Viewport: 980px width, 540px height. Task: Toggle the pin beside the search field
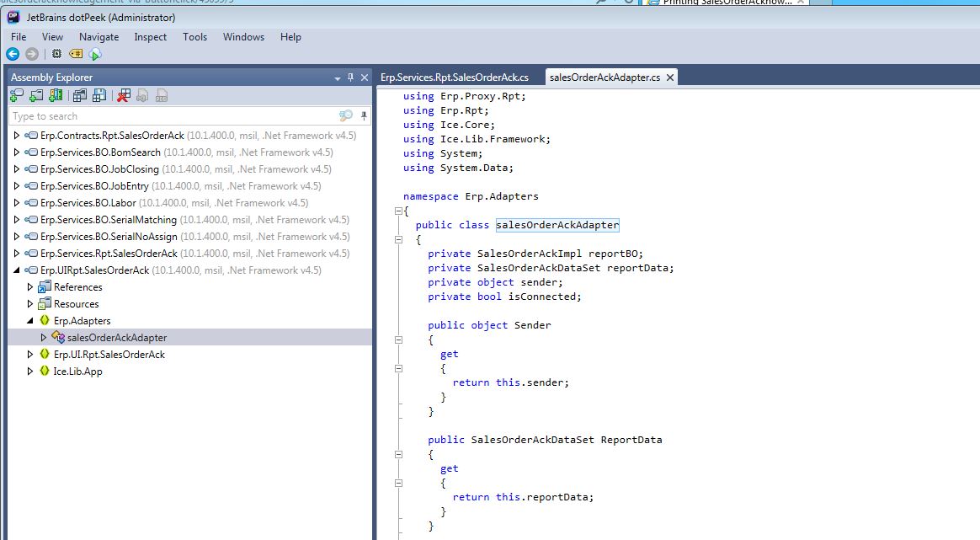(x=364, y=115)
